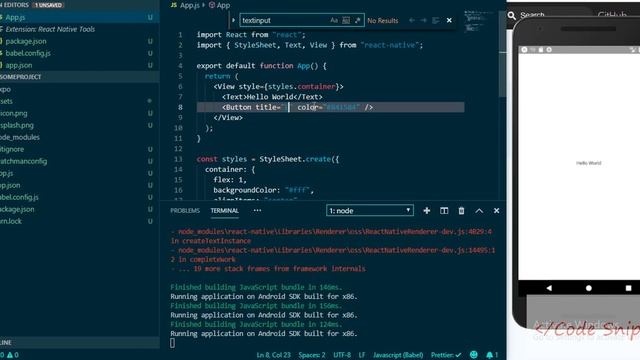The height and width of the screenshot is (360, 640).
Task: Open package.json in open editors
Action: (80, 41)
